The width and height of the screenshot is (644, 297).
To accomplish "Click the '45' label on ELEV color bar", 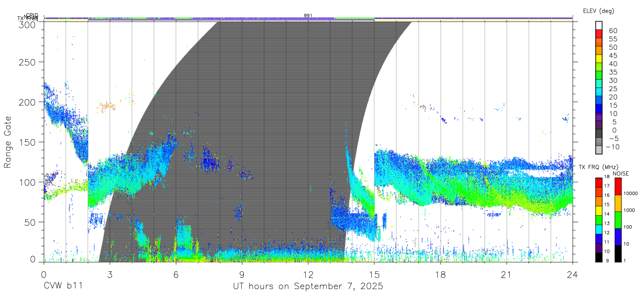I will click(x=613, y=55).
